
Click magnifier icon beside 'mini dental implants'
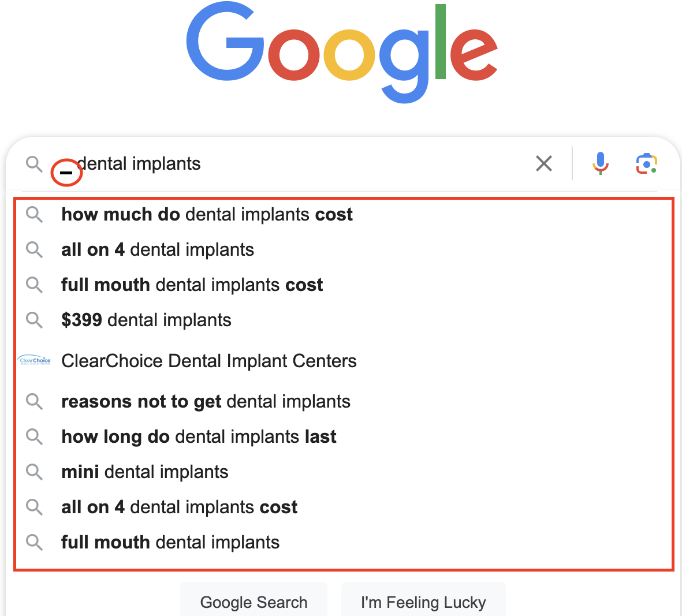[x=34, y=472]
